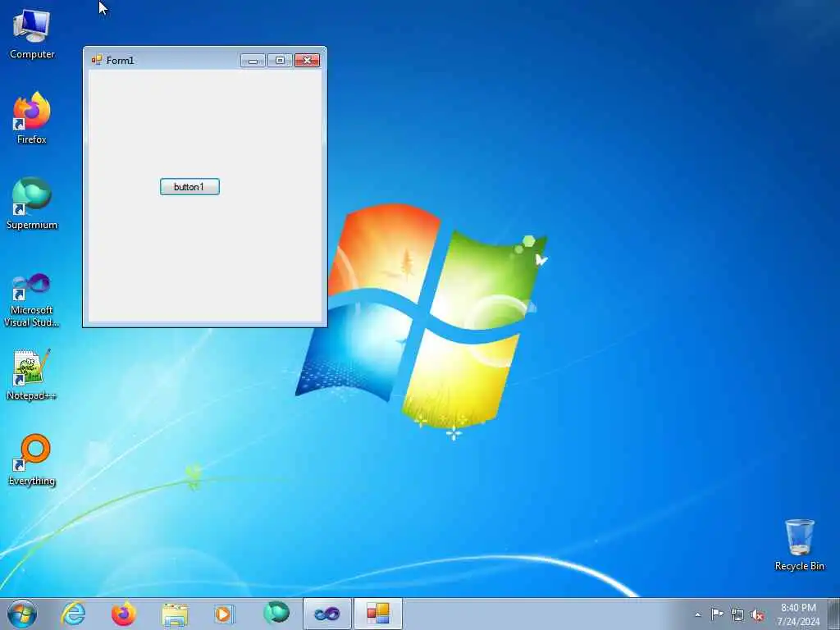Switch to Visual Studio taskbar button
The height and width of the screenshot is (630, 840).
coord(326,614)
